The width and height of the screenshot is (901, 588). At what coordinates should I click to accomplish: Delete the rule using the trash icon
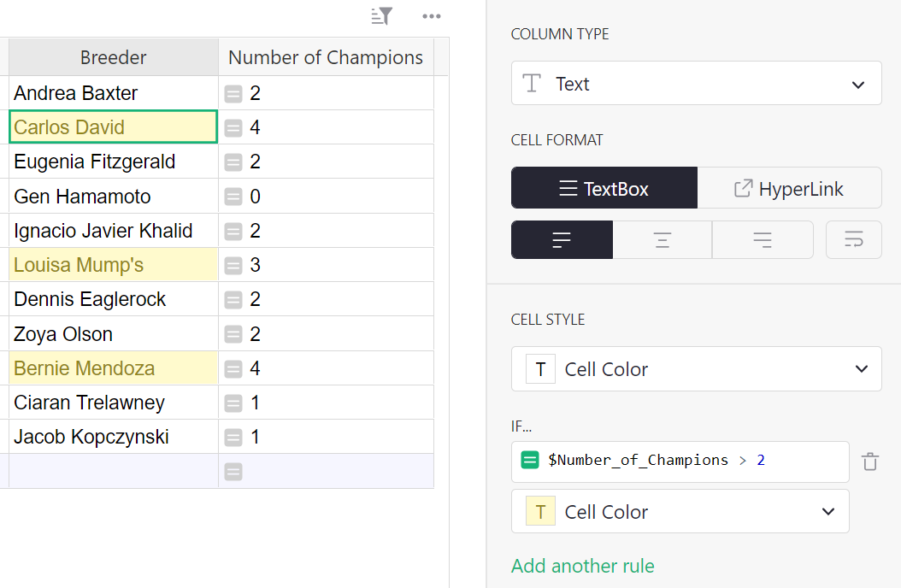coord(869,461)
